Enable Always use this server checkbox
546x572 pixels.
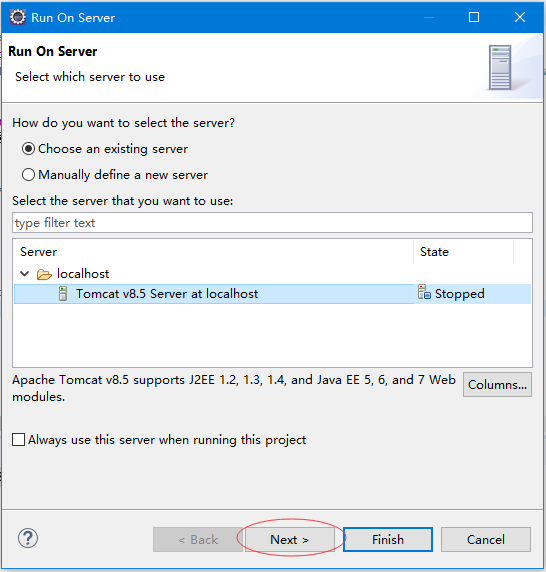(x=19, y=440)
